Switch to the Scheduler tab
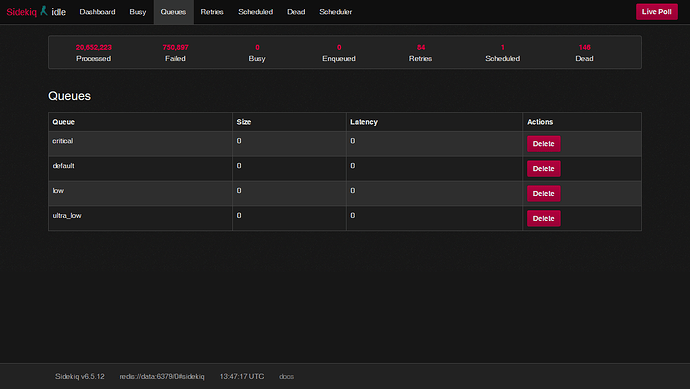690x389 pixels. (336, 12)
